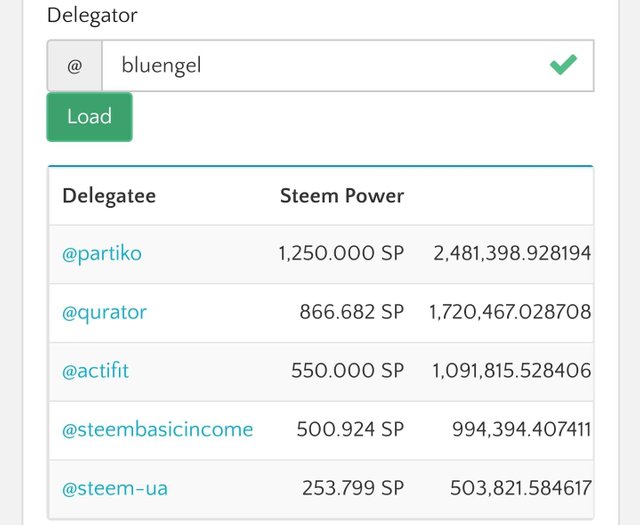The height and width of the screenshot is (525, 640).
Task: Click the 2,481,398.928194 vests value
Action: [x=512, y=253]
